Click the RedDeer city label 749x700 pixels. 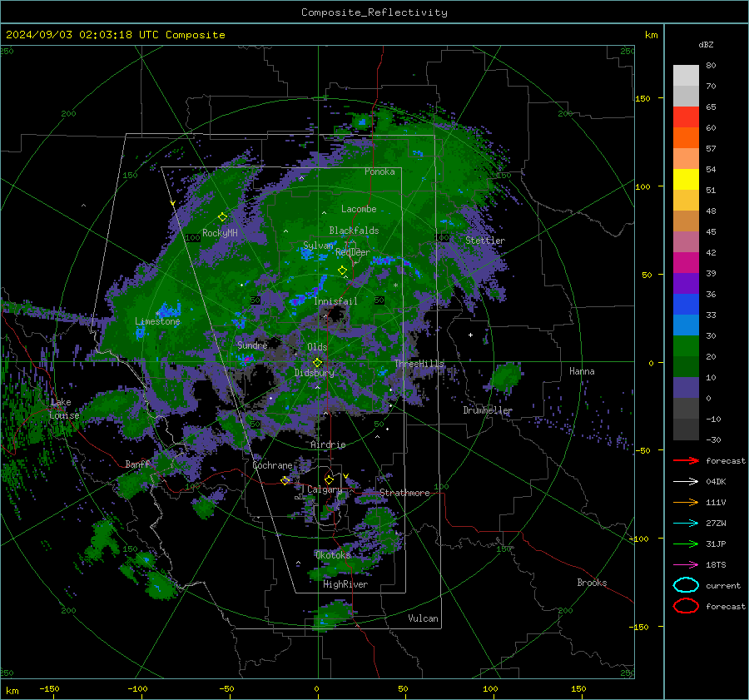tap(353, 252)
